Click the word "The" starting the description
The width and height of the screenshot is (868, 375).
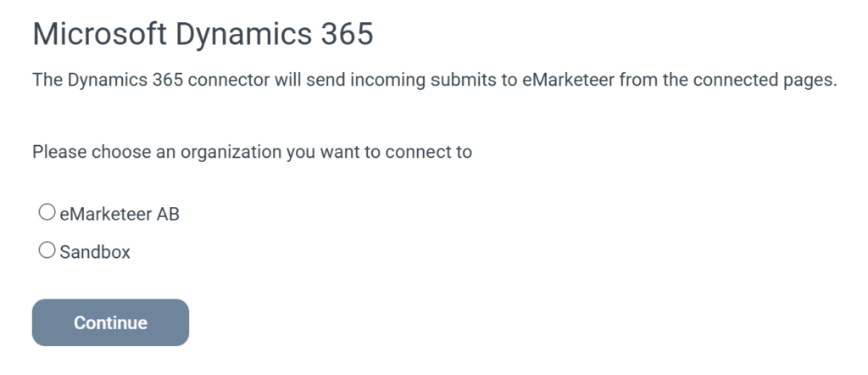point(47,81)
